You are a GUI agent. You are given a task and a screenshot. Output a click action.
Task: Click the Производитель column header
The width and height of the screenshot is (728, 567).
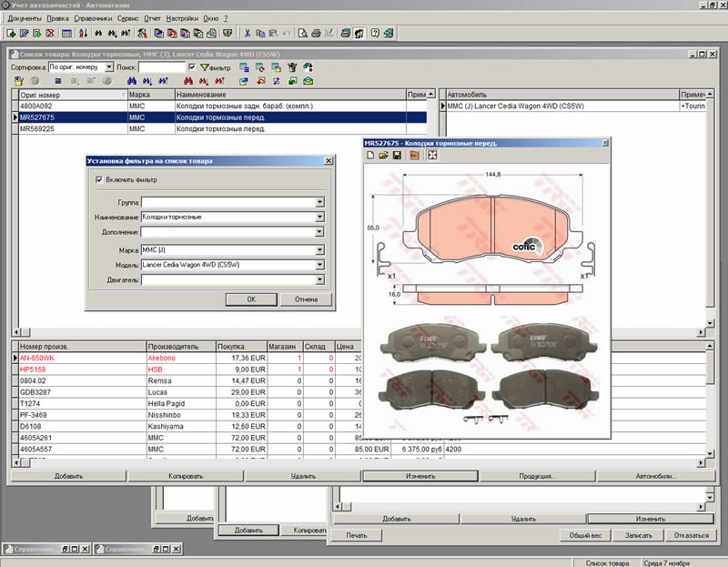[x=181, y=347]
